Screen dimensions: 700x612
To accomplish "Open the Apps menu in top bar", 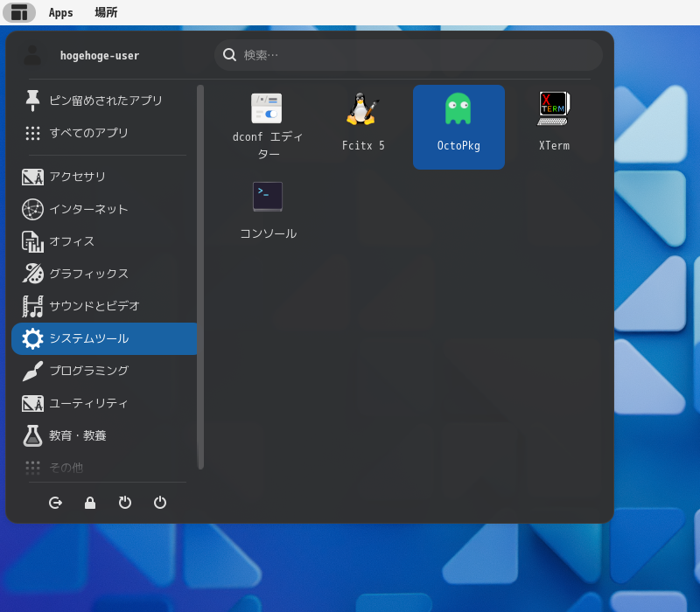I will click(x=60, y=12).
